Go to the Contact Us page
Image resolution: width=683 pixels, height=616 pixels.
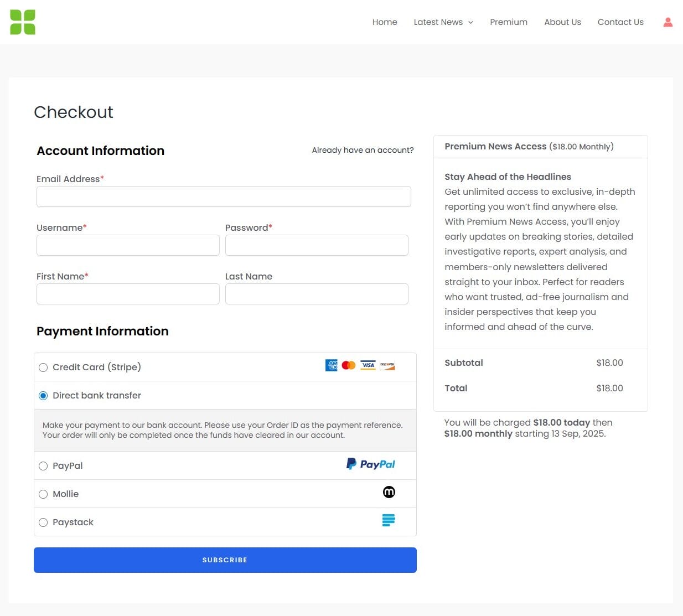[x=620, y=22]
